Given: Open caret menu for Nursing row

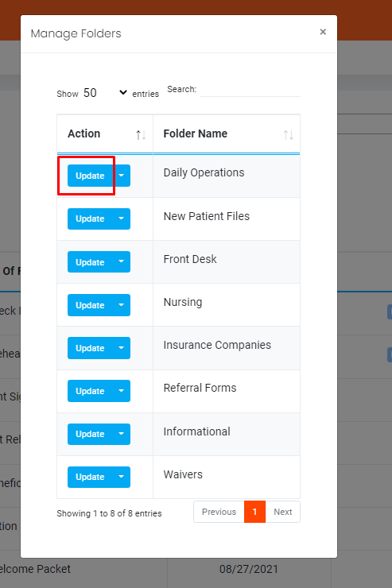Looking at the screenshot, I should (x=122, y=305).
